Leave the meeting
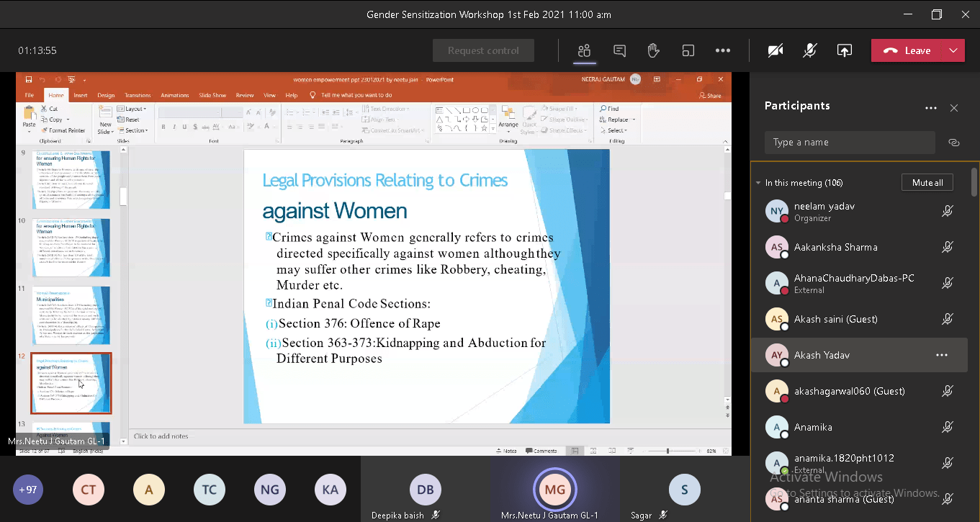The height and width of the screenshot is (522, 980). pyautogui.click(x=907, y=50)
